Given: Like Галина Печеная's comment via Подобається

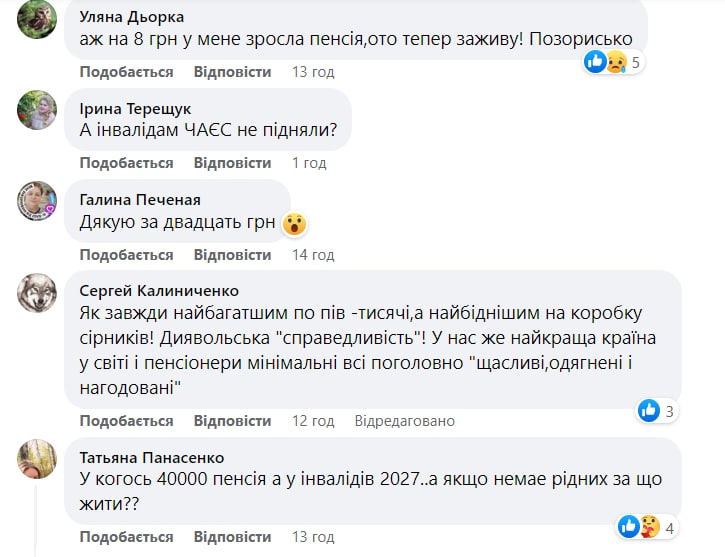Looking at the screenshot, I should pos(126,255).
